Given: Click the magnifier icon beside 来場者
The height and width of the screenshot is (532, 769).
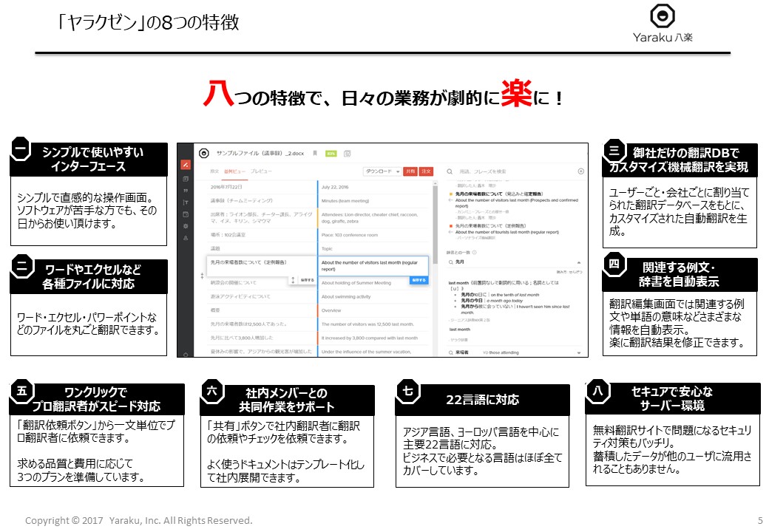Looking at the screenshot, I should point(450,352).
